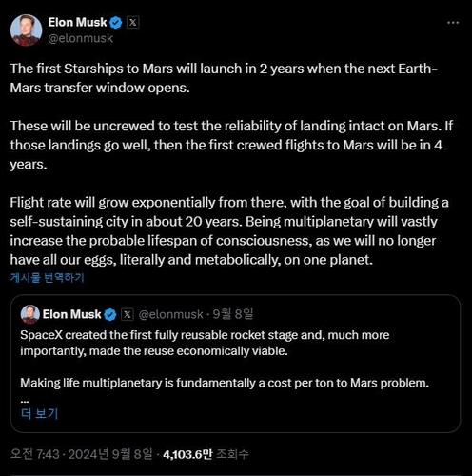The width and height of the screenshot is (472, 476).
Task: Click verified badge inside the quoted post
Action: [110, 315]
